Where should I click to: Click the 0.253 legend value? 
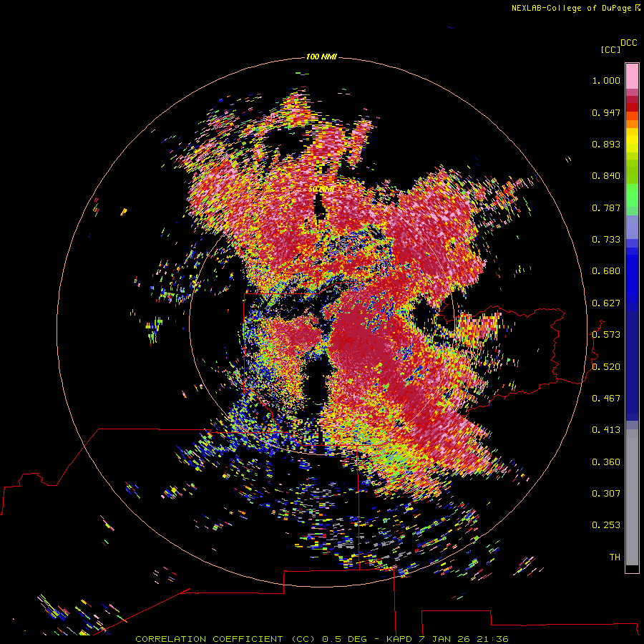click(x=606, y=525)
